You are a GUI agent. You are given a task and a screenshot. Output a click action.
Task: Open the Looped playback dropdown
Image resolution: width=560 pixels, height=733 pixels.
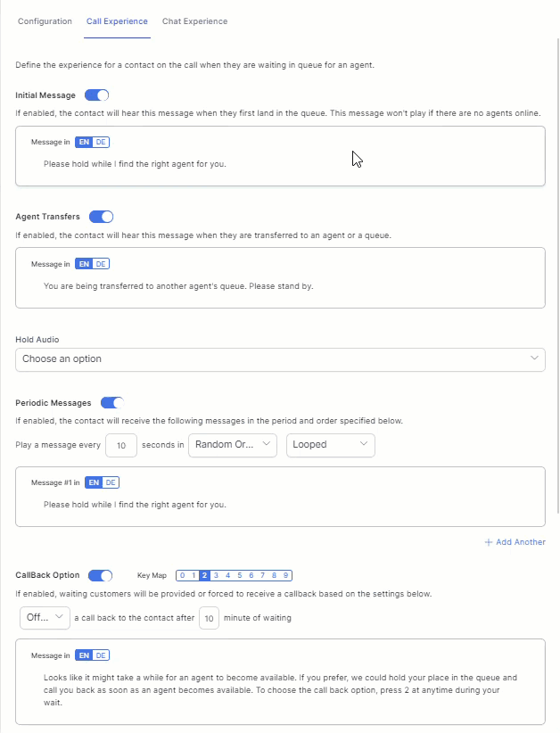330,445
